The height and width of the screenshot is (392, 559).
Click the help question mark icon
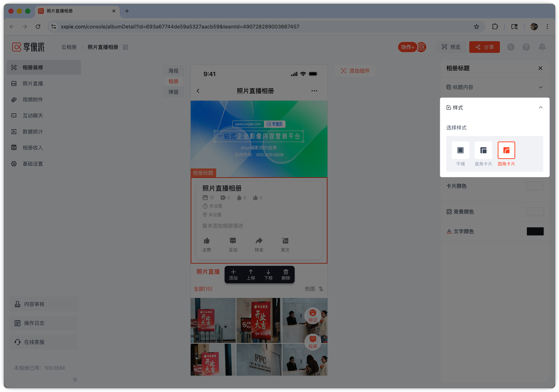pos(526,47)
